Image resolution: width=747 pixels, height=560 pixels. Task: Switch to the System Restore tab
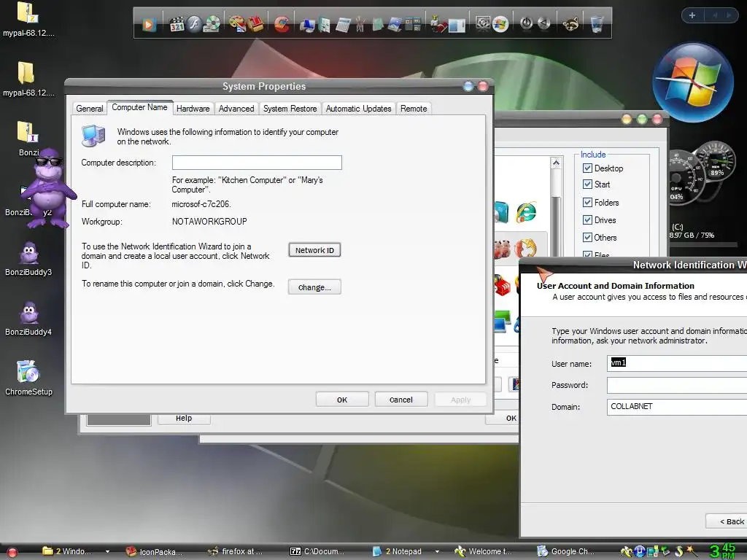pyautogui.click(x=290, y=109)
